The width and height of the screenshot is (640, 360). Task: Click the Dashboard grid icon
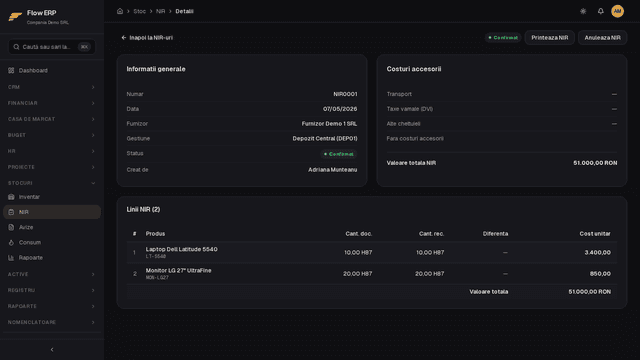coord(11,71)
